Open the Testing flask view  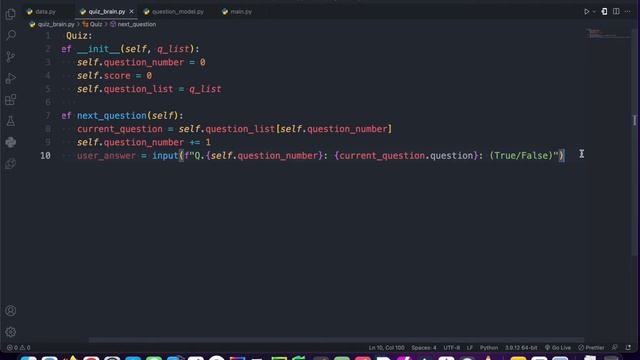coord(11,121)
